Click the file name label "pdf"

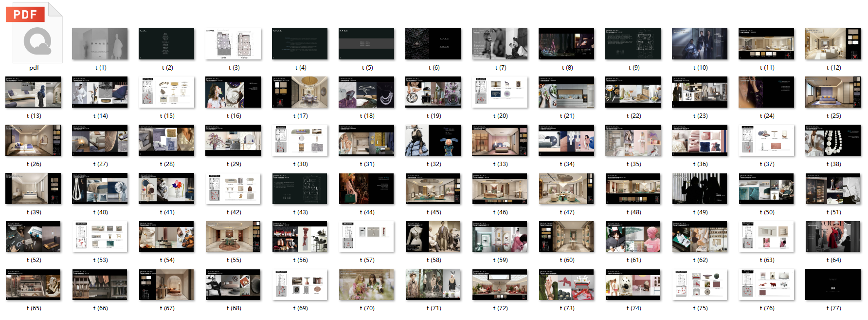coord(34,68)
